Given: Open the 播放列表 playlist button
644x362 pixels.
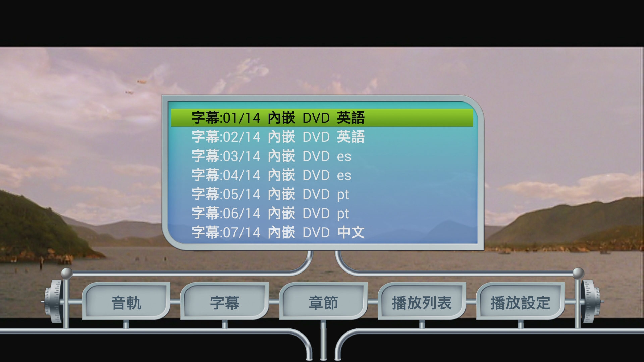Looking at the screenshot, I should pyautogui.click(x=422, y=301).
